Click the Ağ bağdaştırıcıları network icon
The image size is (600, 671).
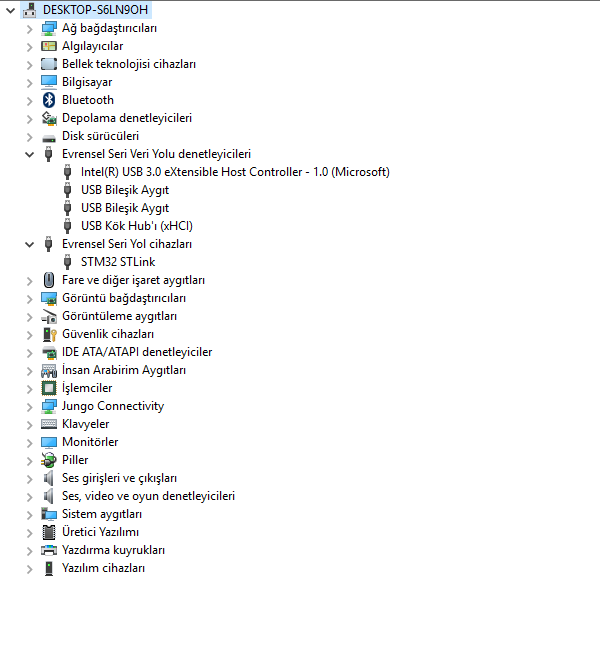pyautogui.click(x=49, y=28)
